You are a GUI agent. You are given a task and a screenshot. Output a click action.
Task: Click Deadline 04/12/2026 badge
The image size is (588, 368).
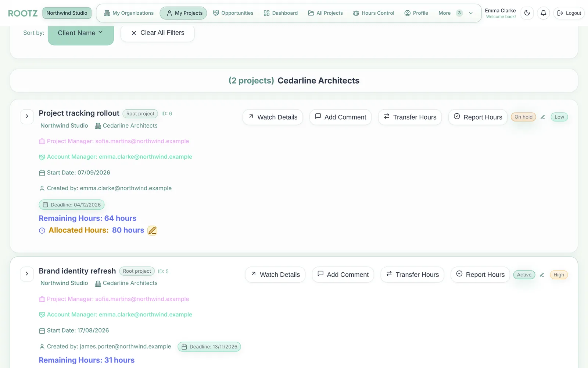[x=72, y=205]
